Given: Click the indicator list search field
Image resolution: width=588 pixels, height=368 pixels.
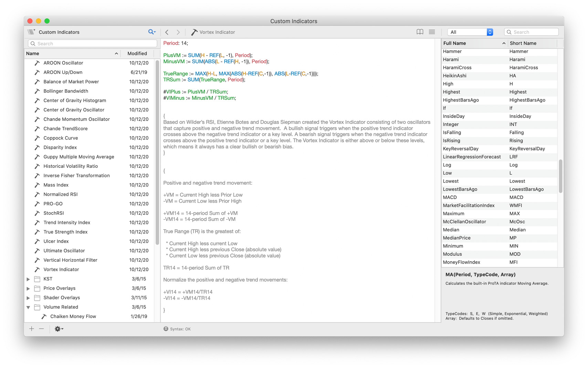Looking at the screenshot, I should click(x=93, y=44).
